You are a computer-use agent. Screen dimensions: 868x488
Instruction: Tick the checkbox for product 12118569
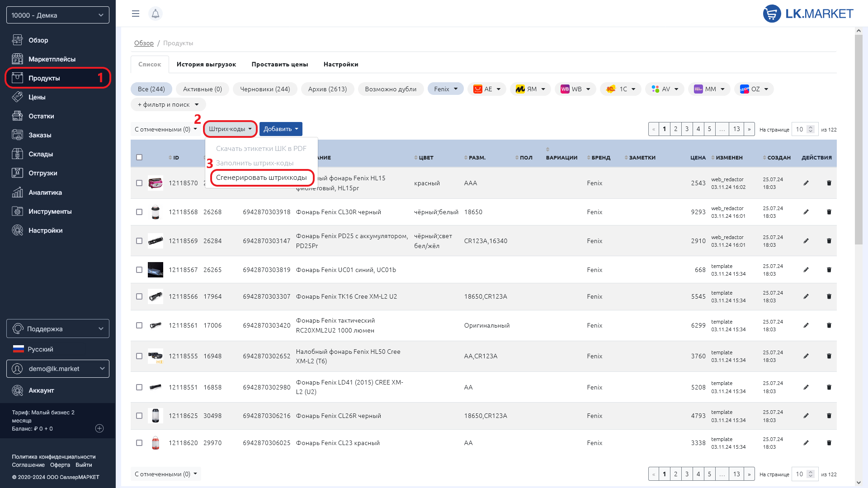click(x=139, y=241)
